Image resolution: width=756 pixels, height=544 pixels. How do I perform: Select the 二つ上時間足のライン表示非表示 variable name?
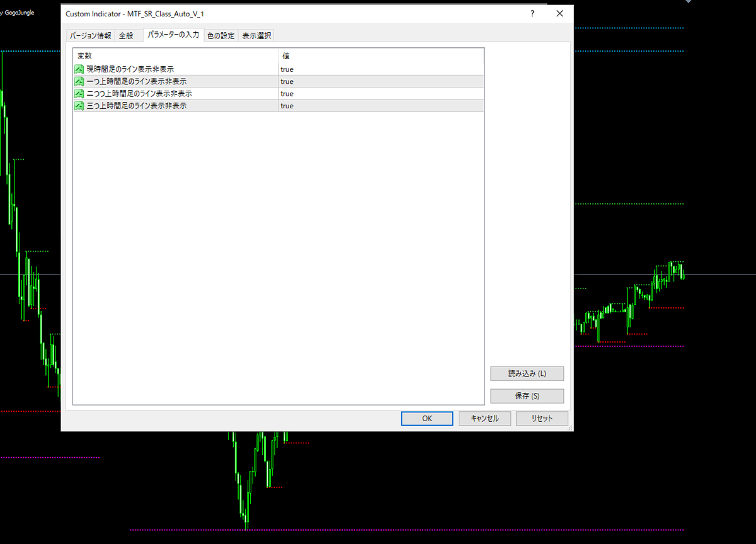[139, 94]
